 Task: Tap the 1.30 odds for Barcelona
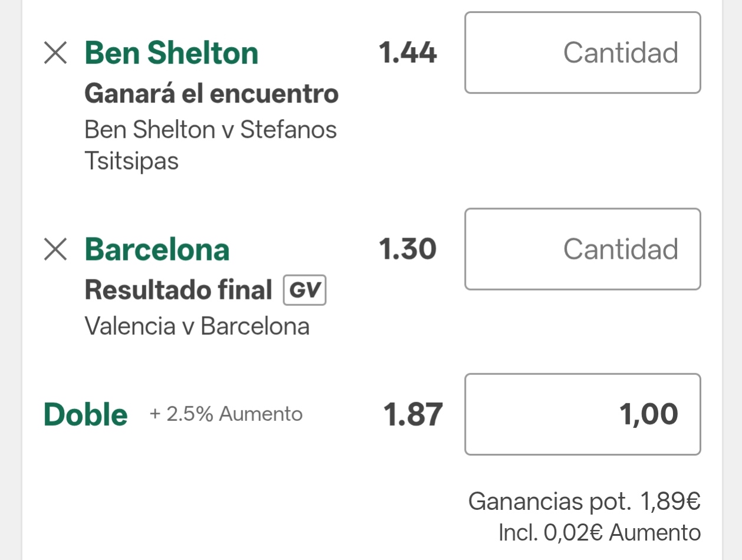[408, 249]
